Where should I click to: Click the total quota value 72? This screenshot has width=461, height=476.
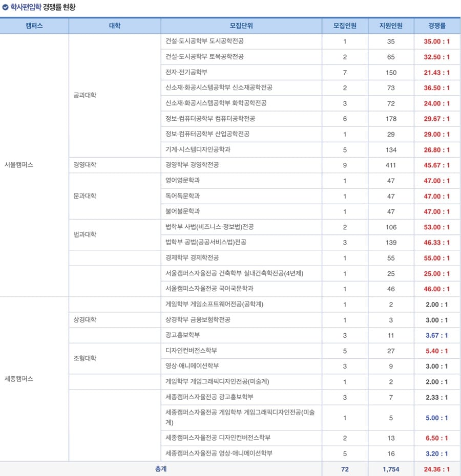point(345,469)
